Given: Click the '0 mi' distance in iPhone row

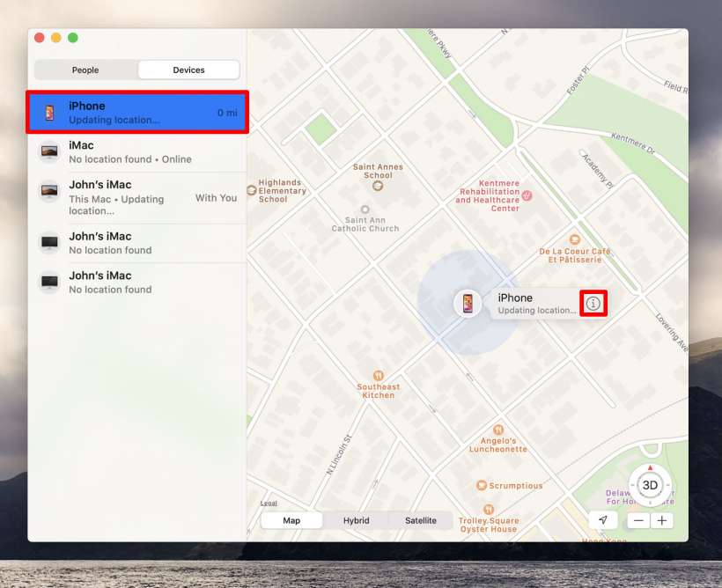Looking at the screenshot, I should point(227,113).
